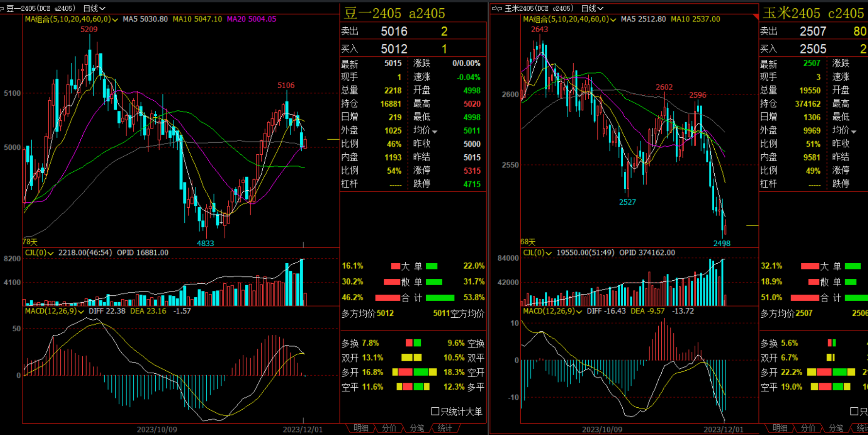Image resolution: width=868 pixels, height=435 pixels.
Task: Click the 买入 2505 price in corn panel
Action: [813, 49]
